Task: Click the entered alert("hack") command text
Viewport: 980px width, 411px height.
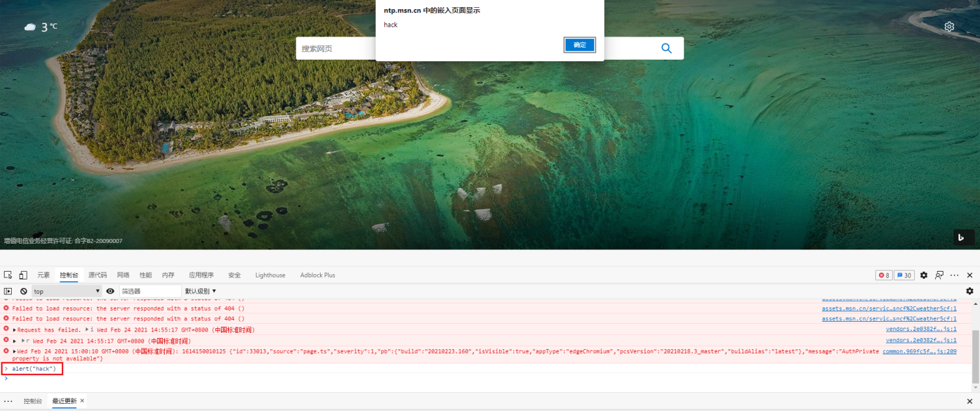Action: (34, 369)
